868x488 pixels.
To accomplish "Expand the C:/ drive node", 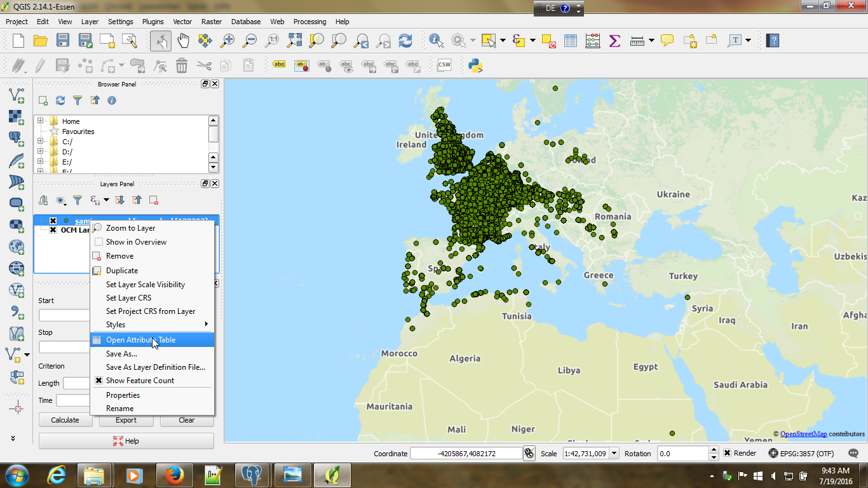I will pos(40,141).
